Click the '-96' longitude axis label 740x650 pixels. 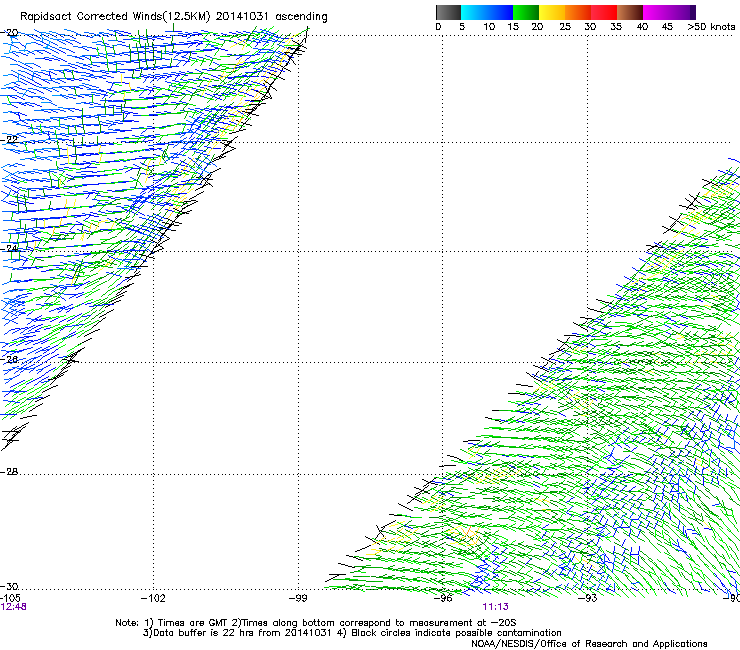(443, 598)
